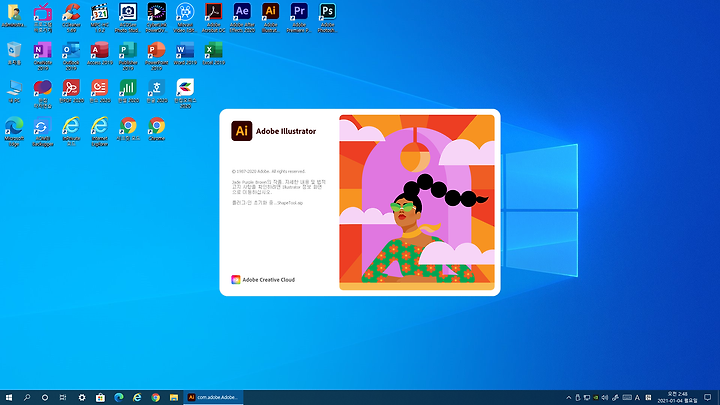Open the CCleaner desktop shortcut
This screenshot has width=720, height=405.
coord(71,17)
